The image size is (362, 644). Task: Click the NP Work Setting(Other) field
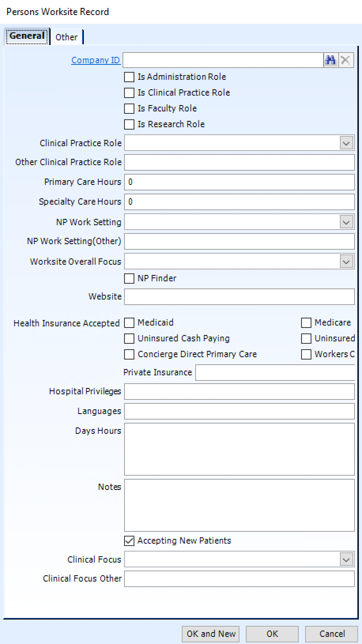239,241
